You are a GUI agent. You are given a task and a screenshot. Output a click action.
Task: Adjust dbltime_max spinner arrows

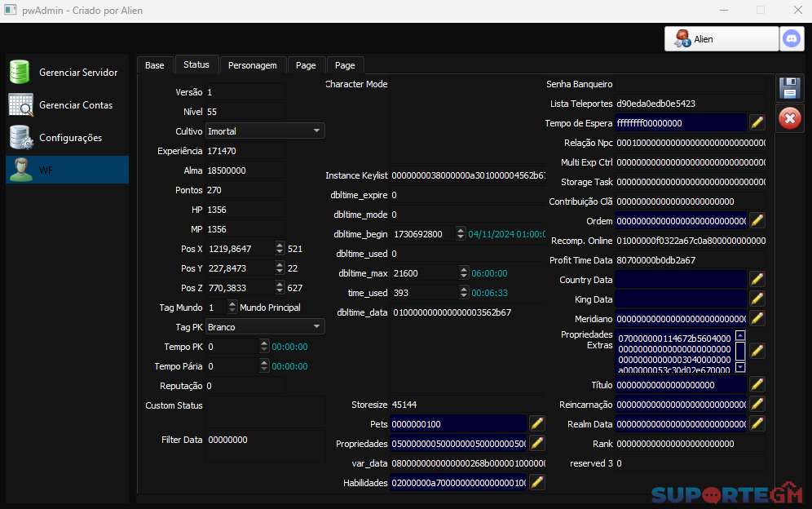click(461, 273)
